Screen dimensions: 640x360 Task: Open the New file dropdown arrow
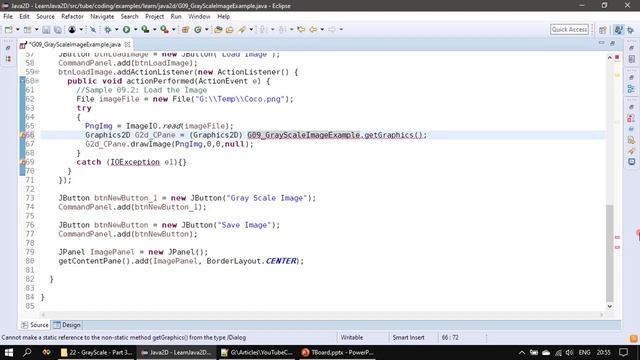coord(17,29)
